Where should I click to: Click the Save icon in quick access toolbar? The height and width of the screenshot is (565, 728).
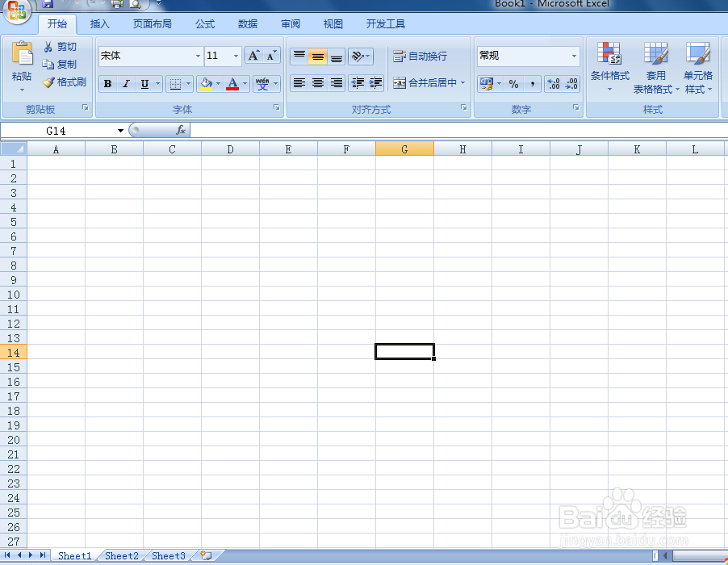48,4
